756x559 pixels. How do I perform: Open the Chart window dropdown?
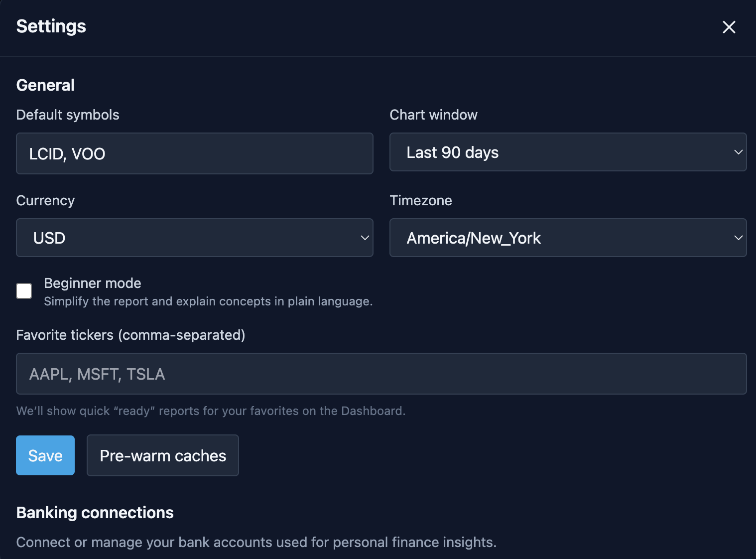tap(568, 152)
